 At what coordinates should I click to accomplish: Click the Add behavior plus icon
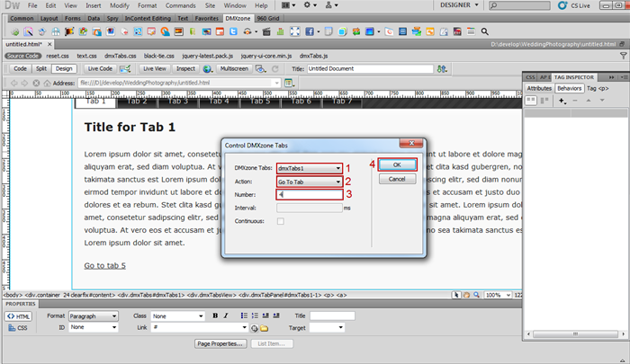click(562, 101)
